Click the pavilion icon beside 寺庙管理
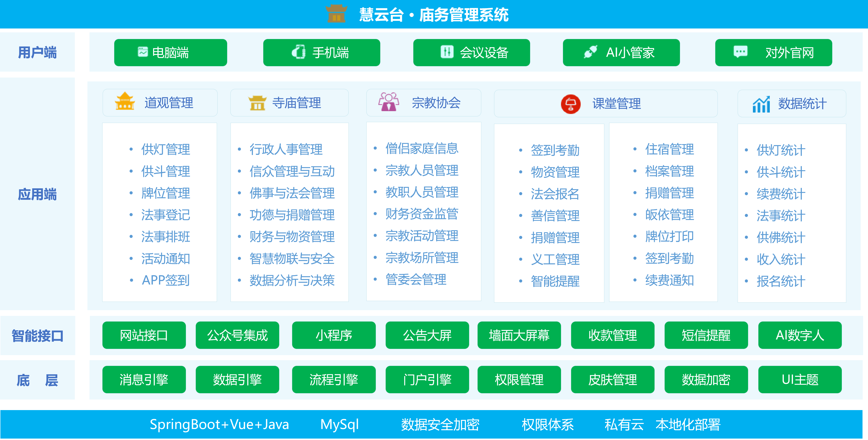 pyautogui.click(x=257, y=103)
